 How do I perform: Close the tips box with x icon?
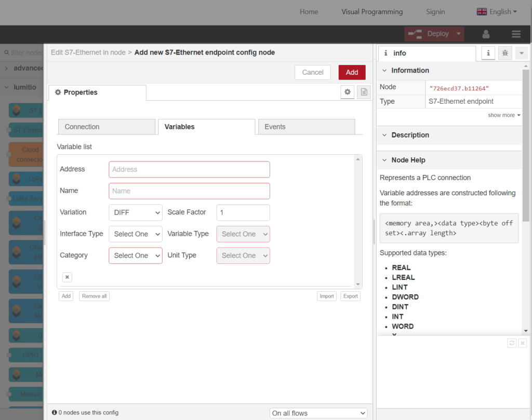tap(523, 343)
